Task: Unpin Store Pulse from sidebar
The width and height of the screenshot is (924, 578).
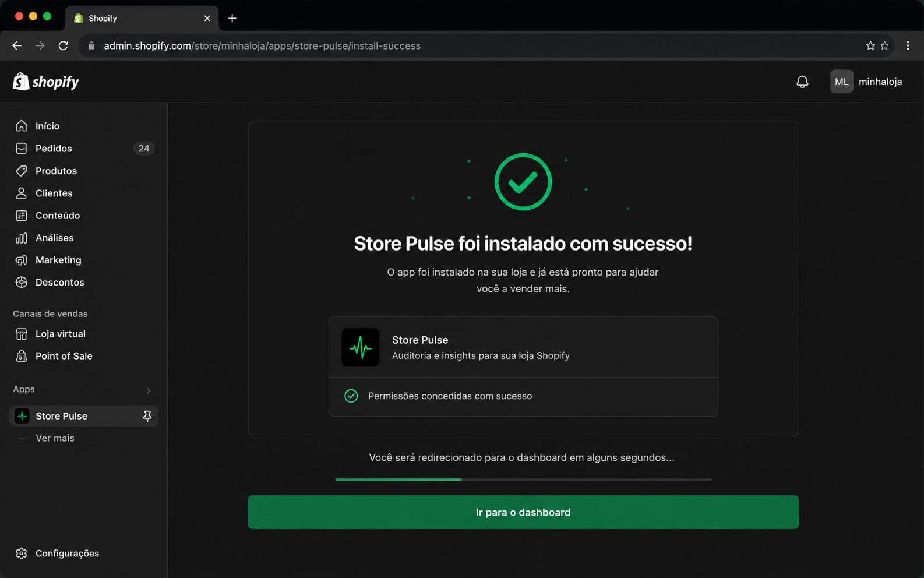Action: point(147,416)
